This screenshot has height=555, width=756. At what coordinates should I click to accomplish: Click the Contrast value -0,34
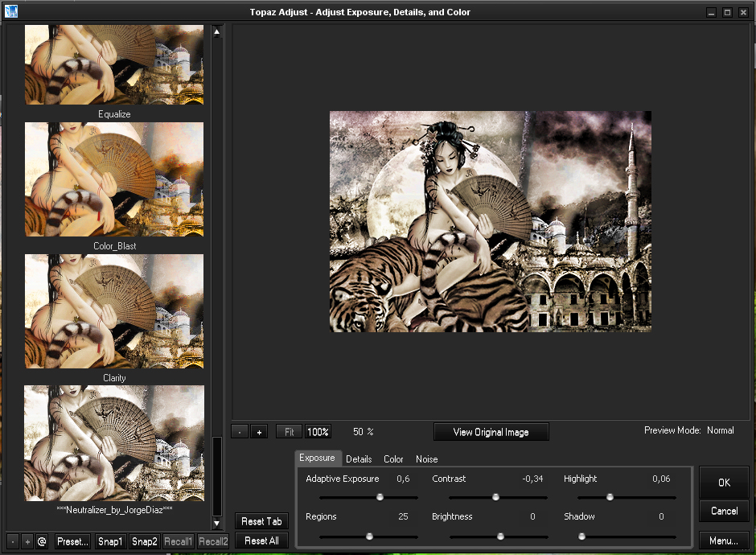(x=532, y=479)
